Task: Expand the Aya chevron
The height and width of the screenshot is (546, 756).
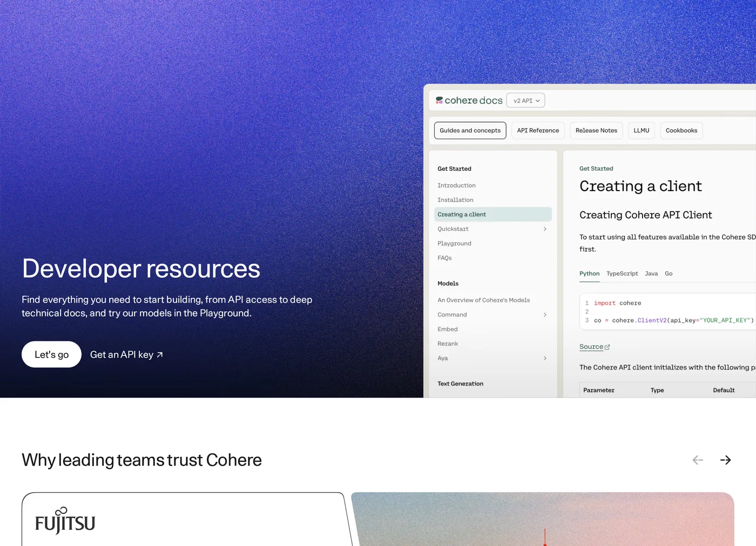Action: point(545,359)
